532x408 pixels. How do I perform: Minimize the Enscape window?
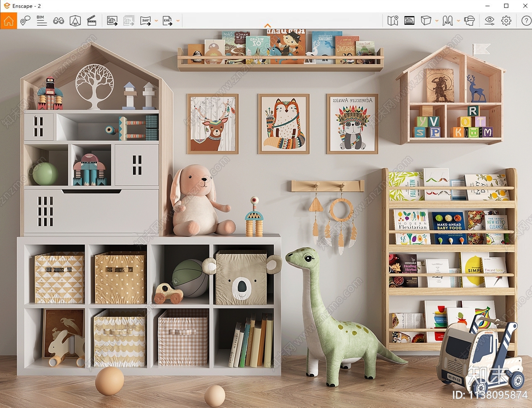[487, 6]
